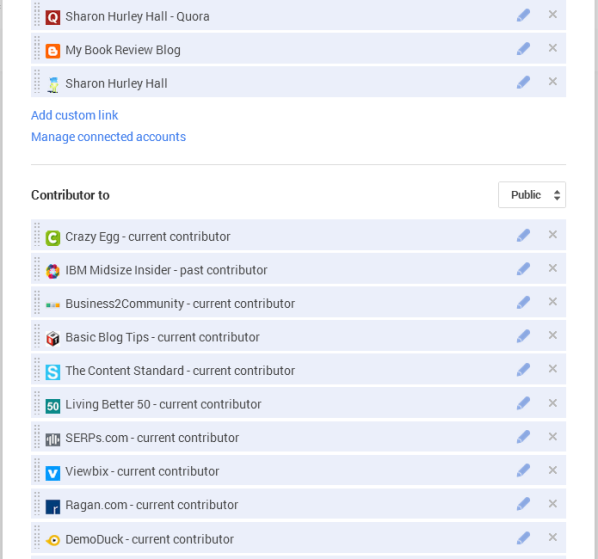Edit the Crazy Egg contributor link
Screen dimensions: 598x559
(x=523, y=235)
